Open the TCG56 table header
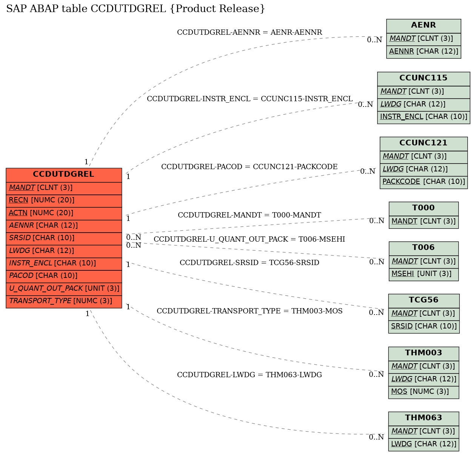The image size is (476, 455). pos(424,301)
